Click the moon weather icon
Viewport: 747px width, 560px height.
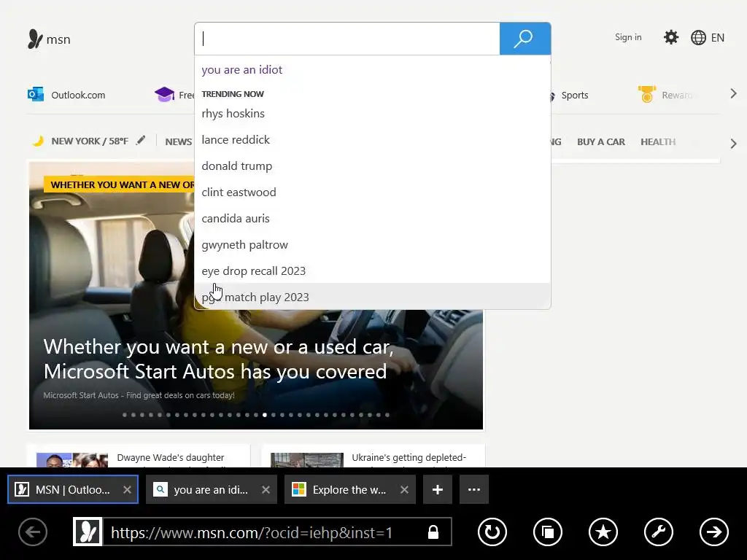tap(38, 141)
